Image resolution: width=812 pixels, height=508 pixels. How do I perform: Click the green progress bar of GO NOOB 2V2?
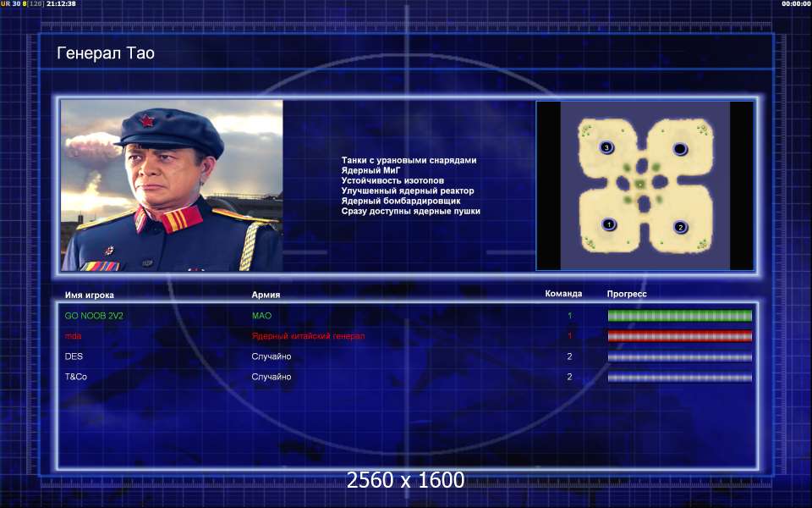click(679, 316)
